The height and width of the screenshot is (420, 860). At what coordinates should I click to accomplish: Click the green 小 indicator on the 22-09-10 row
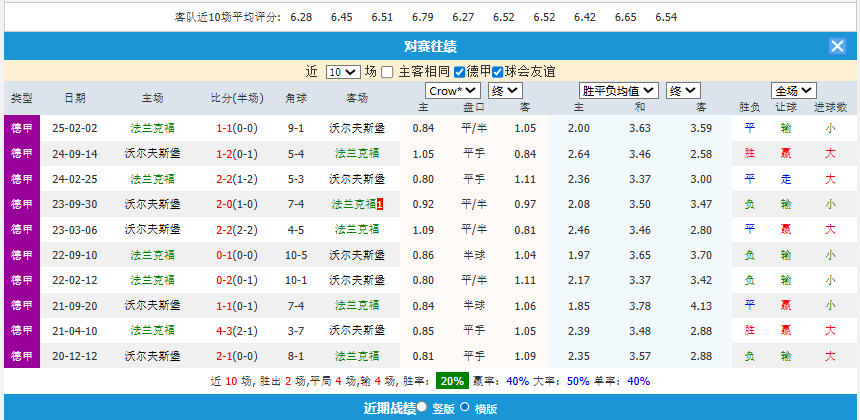830,255
